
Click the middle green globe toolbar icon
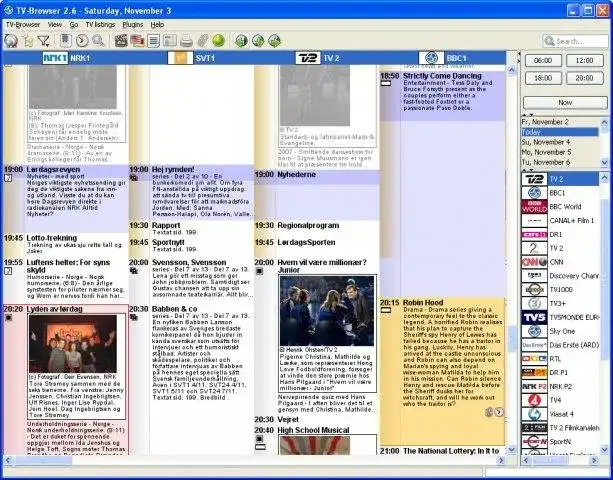(x=258, y=41)
